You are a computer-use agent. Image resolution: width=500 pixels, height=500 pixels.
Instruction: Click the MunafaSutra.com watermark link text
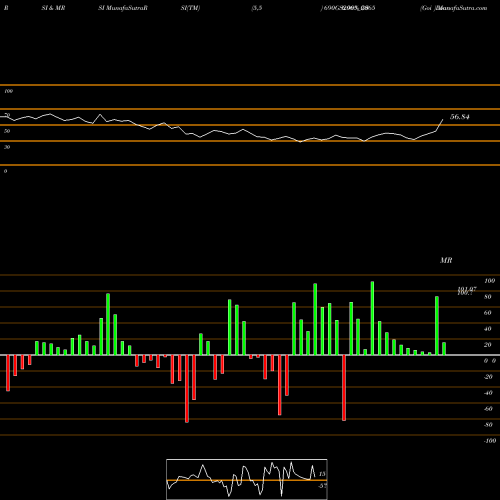pyautogui.click(x=462, y=8)
